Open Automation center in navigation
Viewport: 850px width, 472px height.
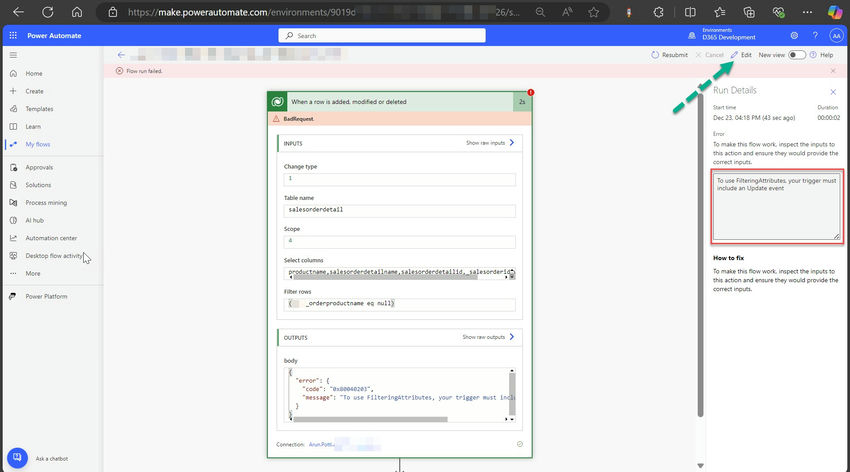pyautogui.click(x=51, y=238)
